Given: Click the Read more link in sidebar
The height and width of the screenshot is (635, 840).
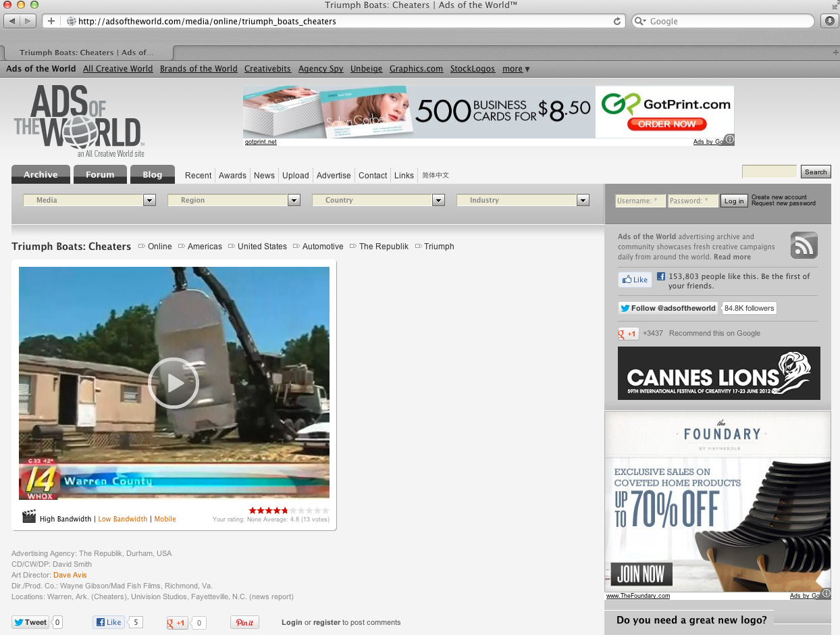Looking at the screenshot, I should click(732, 257).
